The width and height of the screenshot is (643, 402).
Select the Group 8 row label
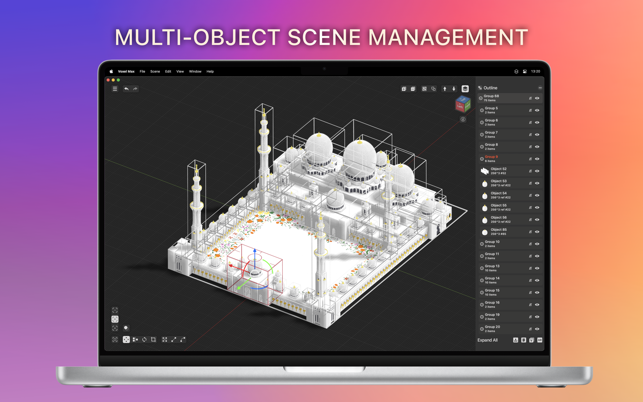point(491,144)
